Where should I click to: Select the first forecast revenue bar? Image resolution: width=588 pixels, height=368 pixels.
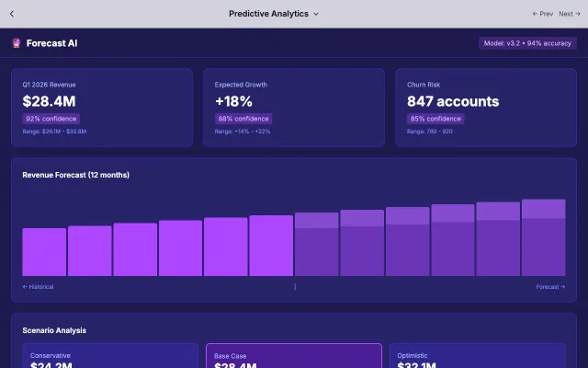pos(316,244)
